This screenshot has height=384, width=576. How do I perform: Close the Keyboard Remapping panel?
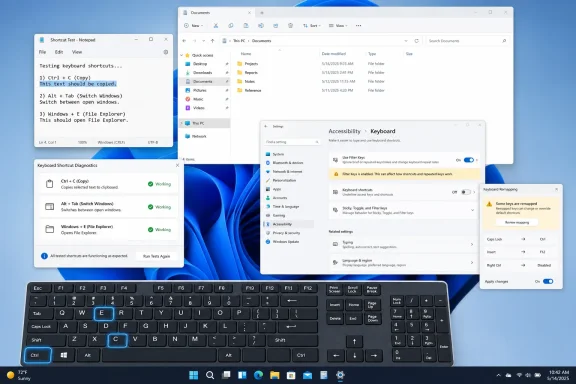click(x=556, y=189)
